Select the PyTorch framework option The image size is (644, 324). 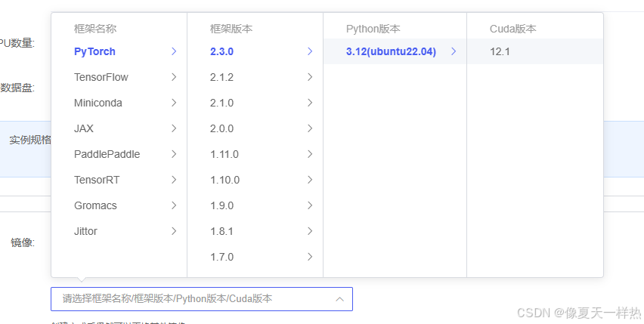(119, 51)
